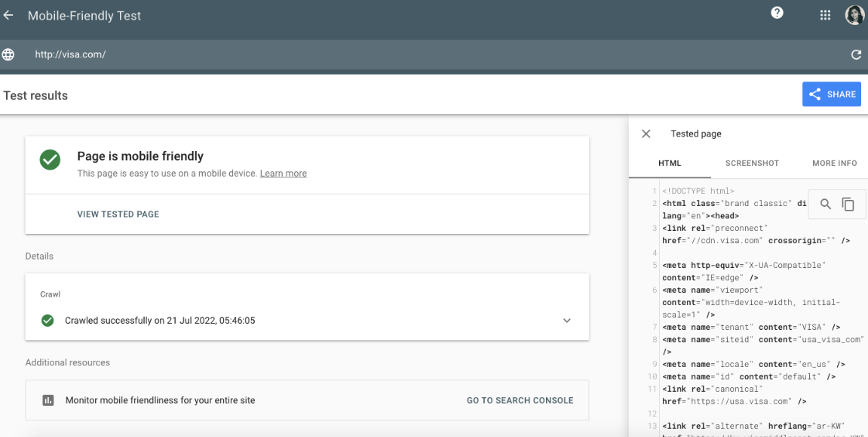Click 'Crawled successfully on 21 Jul 2022' text

(160, 321)
